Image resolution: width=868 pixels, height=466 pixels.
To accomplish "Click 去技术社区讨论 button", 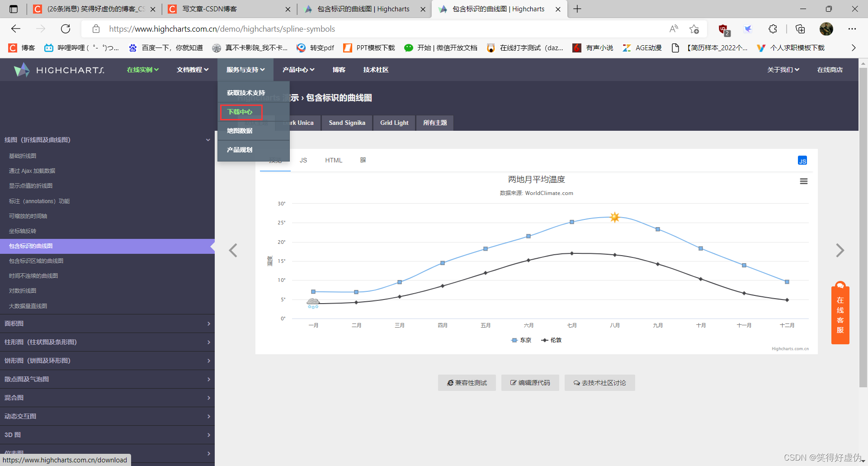I will 600,383.
